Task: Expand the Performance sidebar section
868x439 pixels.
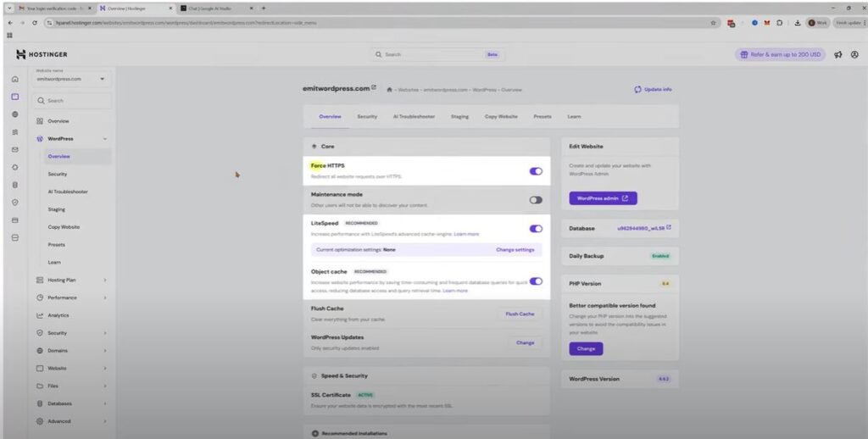Action: (x=105, y=297)
